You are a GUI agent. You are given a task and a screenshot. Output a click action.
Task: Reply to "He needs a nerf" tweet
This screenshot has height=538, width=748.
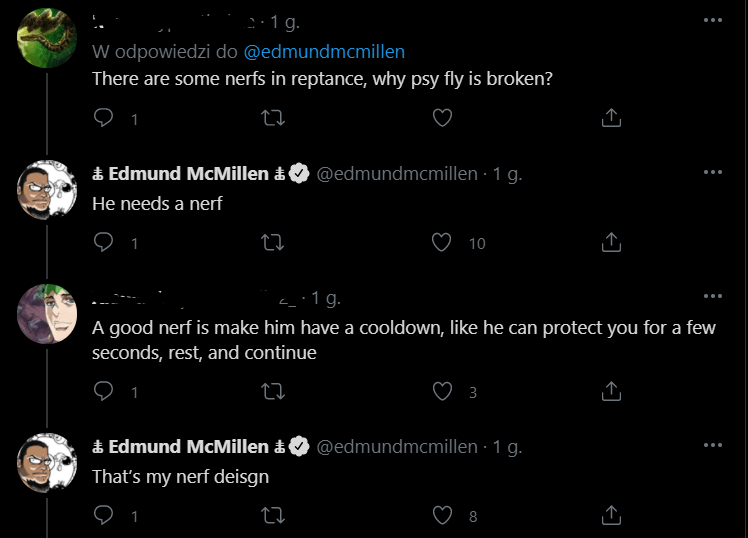point(104,242)
